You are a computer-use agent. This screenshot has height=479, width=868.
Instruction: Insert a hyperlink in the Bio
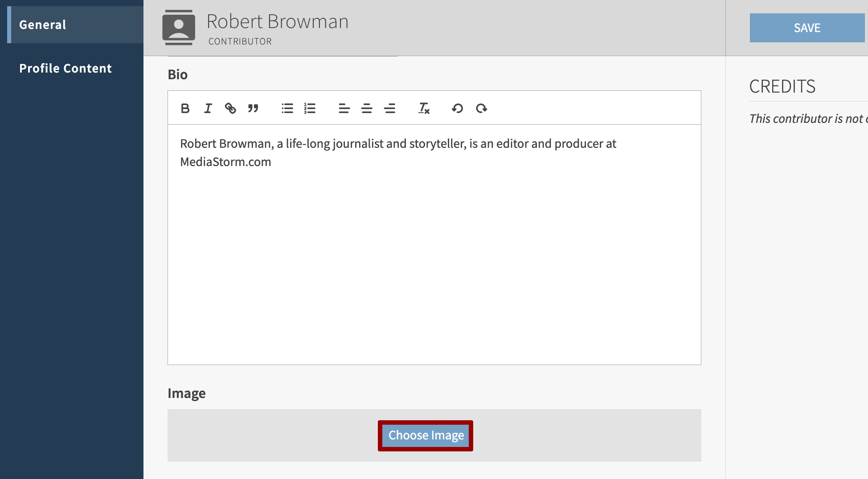tap(230, 108)
